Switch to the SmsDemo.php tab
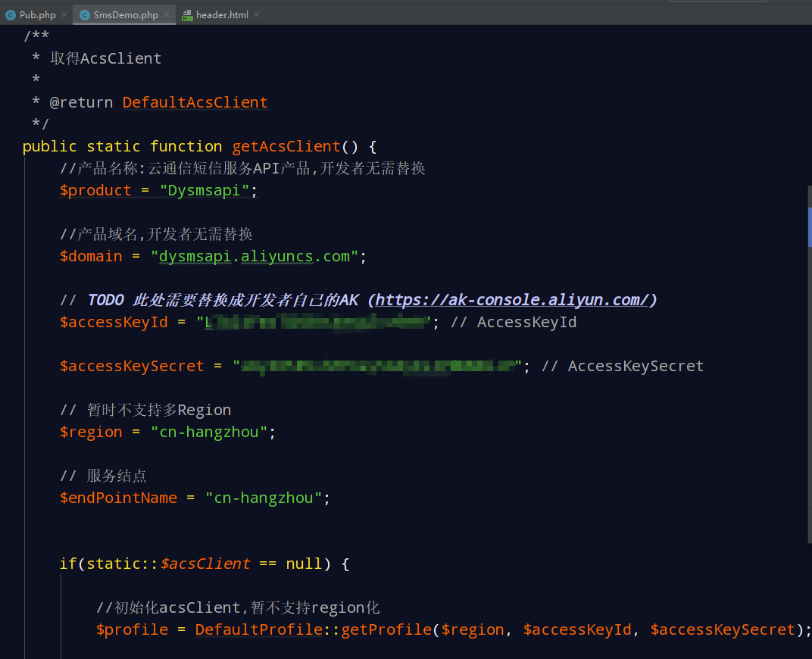 [x=125, y=15]
